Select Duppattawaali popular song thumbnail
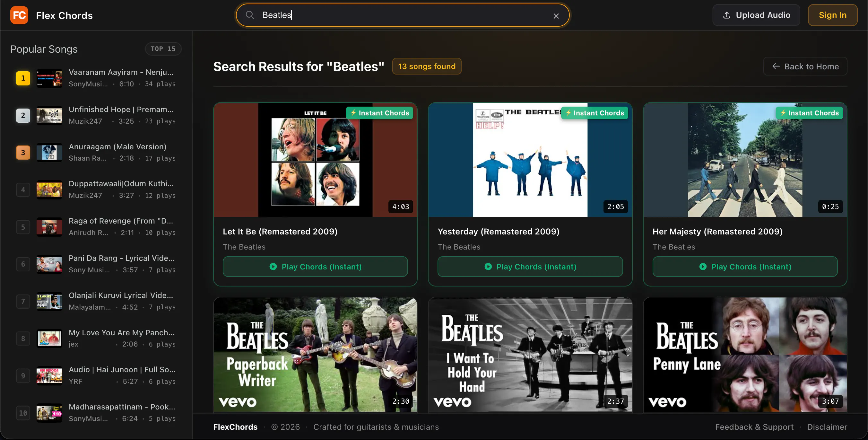 pos(49,189)
